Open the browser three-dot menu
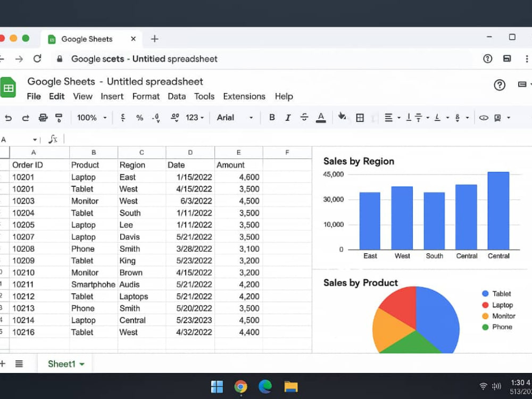 527,59
